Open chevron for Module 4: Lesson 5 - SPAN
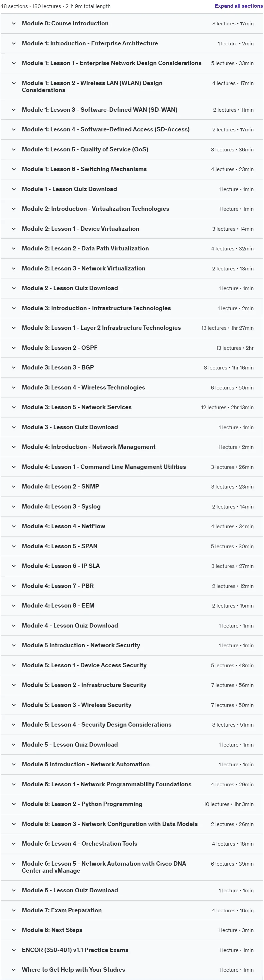264x980 pixels. coord(14,546)
